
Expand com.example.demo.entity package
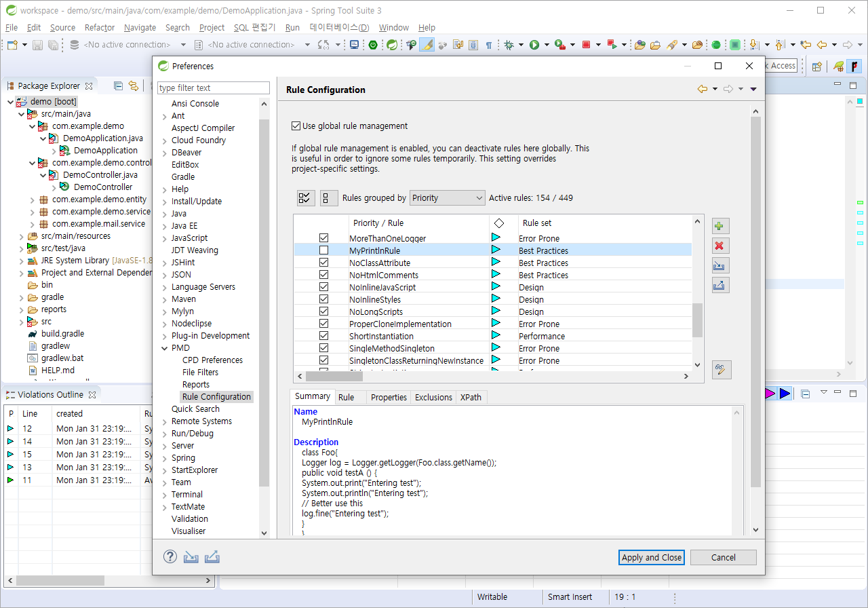click(x=32, y=199)
